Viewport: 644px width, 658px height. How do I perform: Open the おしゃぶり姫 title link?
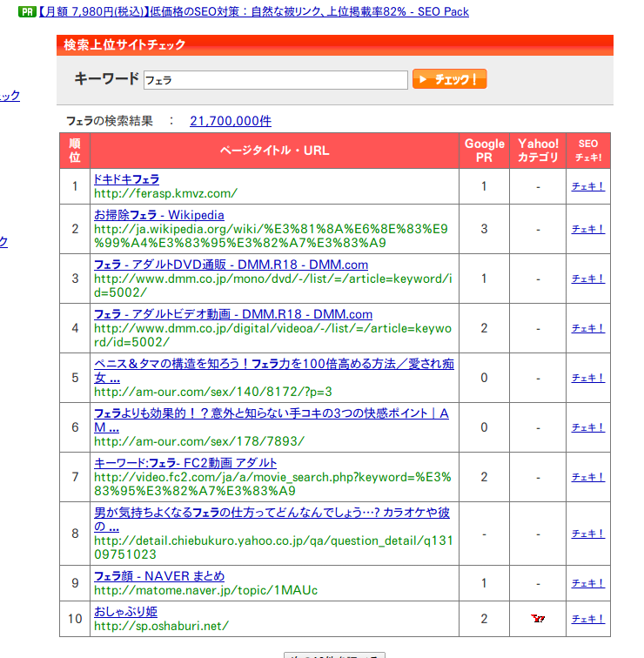point(125,612)
